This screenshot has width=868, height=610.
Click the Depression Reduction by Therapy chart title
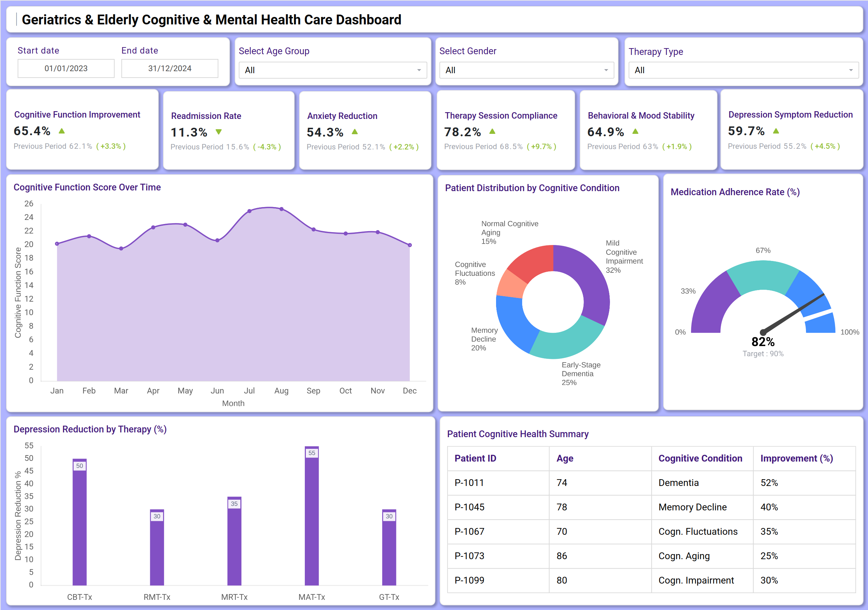click(x=90, y=429)
